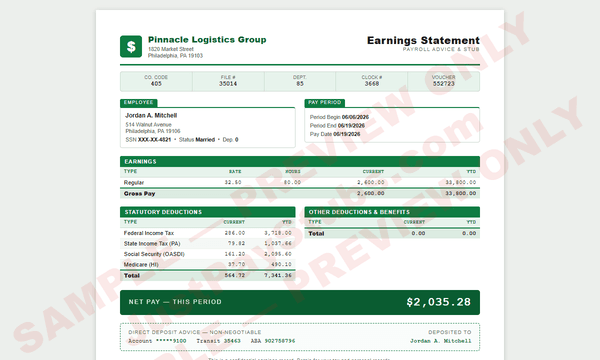Click the Gross Pay YTD amount 33,800.00

(x=461, y=194)
